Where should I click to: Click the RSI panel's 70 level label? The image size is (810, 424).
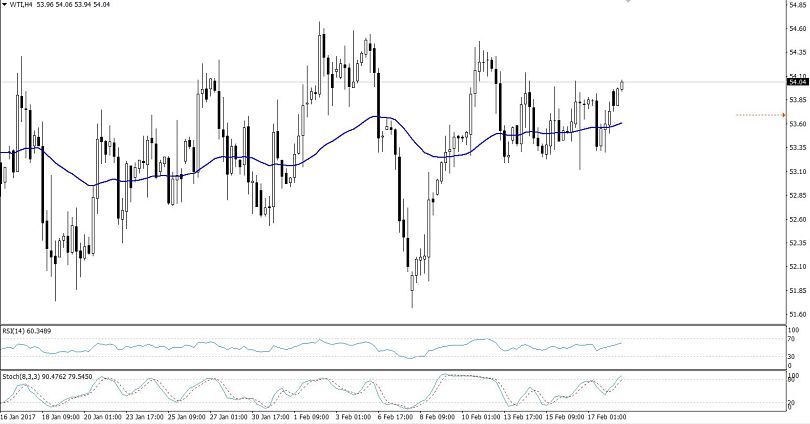click(x=792, y=339)
